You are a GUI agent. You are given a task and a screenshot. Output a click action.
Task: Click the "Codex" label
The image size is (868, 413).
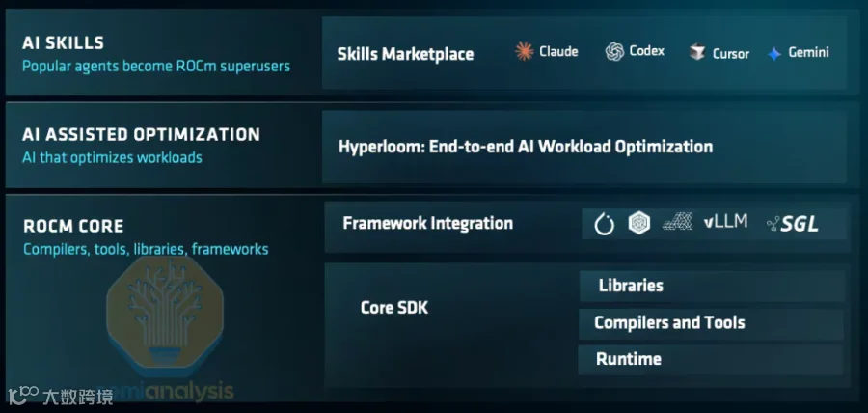647,51
